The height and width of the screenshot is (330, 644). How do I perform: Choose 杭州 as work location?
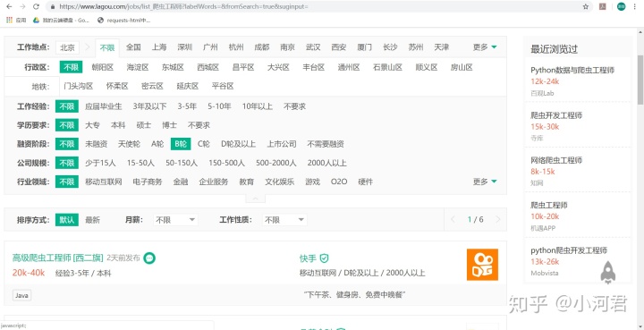click(236, 47)
